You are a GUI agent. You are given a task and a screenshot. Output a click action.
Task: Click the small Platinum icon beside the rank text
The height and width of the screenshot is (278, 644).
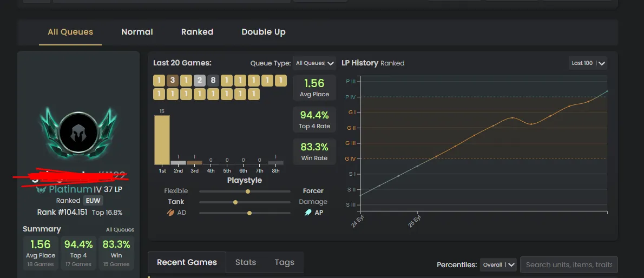coord(41,189)
